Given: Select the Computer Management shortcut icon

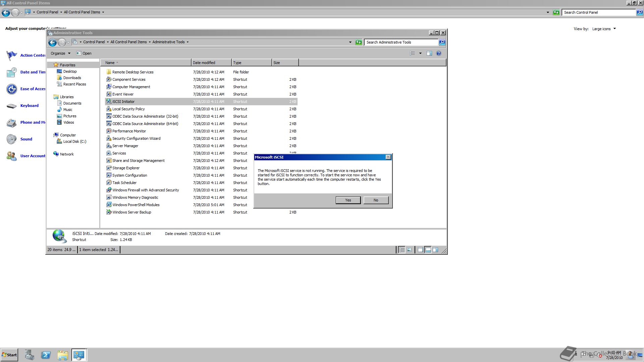Looking at the screenshot, I should click(109, 87).
